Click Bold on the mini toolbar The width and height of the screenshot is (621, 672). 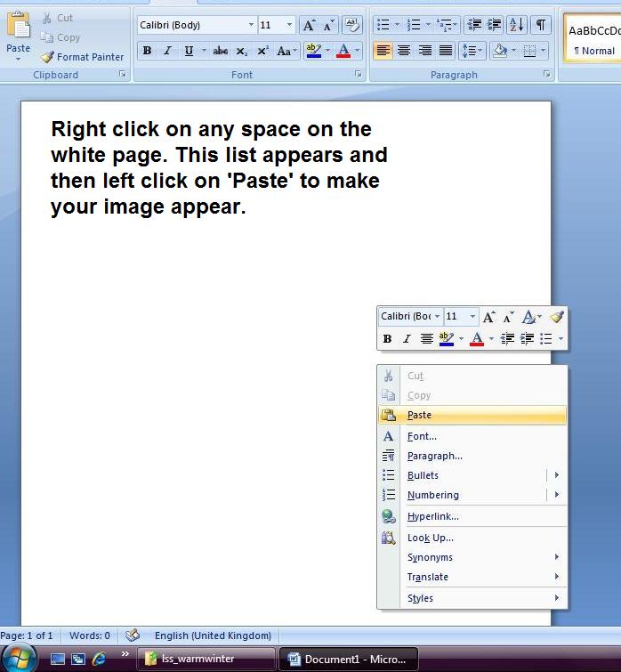click(388, 339)
